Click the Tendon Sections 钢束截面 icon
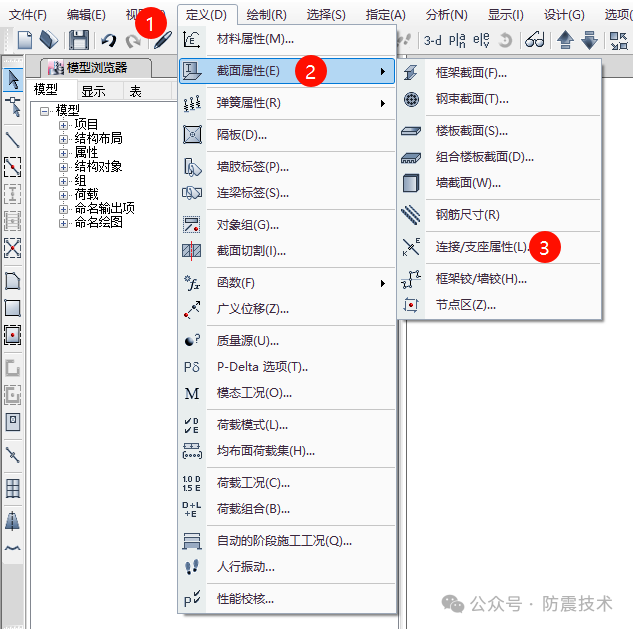The width and height of the screenshot is (633, 629). coord(411,99)
